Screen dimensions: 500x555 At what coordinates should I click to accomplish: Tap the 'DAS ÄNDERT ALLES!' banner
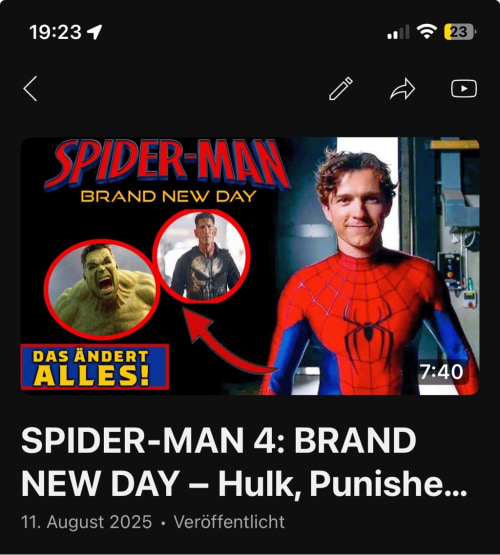95,367
